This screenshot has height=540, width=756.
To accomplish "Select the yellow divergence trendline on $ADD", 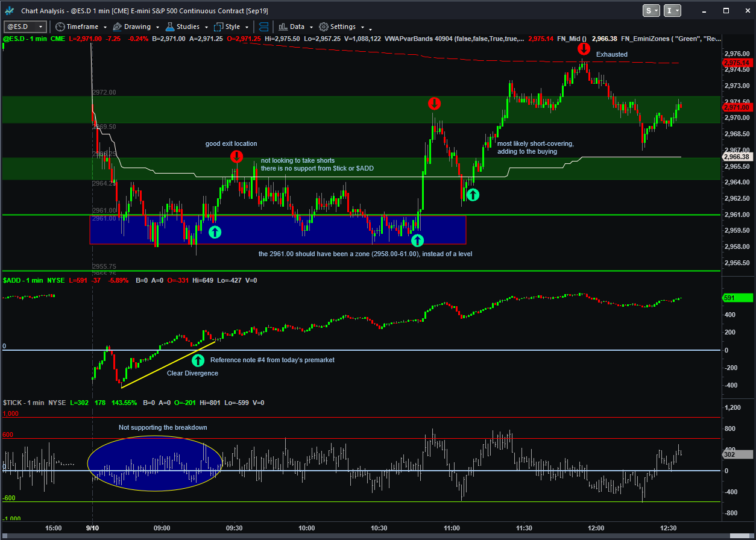I will (x=168, y=364).
